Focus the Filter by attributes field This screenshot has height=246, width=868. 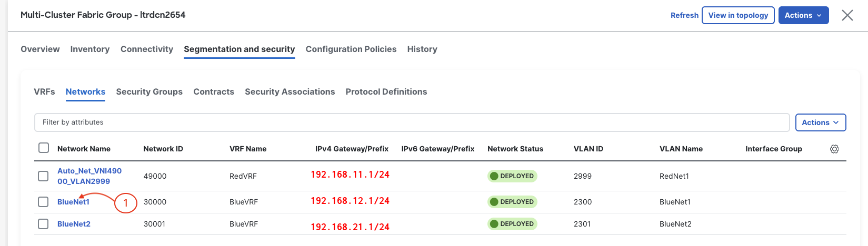click(x=412, y=122)
